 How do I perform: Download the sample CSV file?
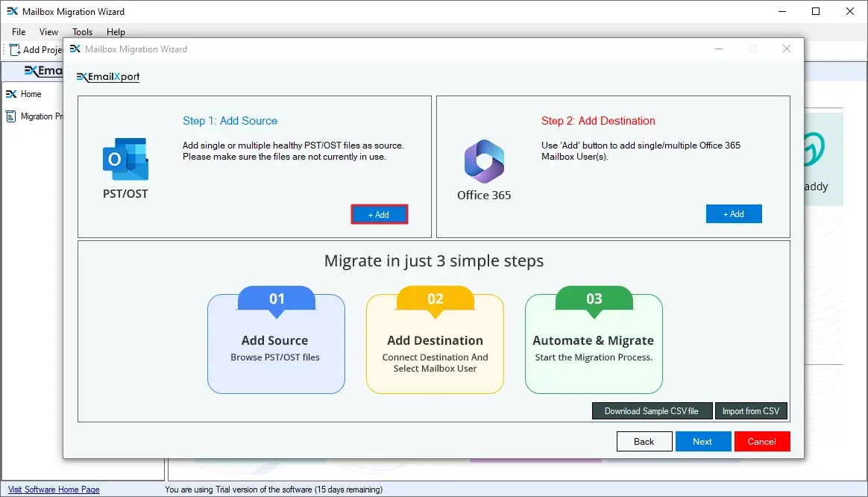click(652, 411)
